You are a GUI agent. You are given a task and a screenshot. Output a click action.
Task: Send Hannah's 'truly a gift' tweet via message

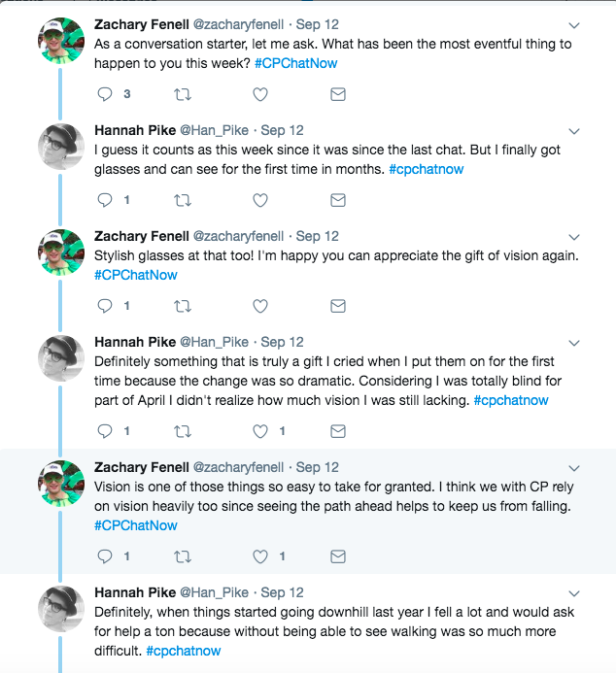[337, 431]
